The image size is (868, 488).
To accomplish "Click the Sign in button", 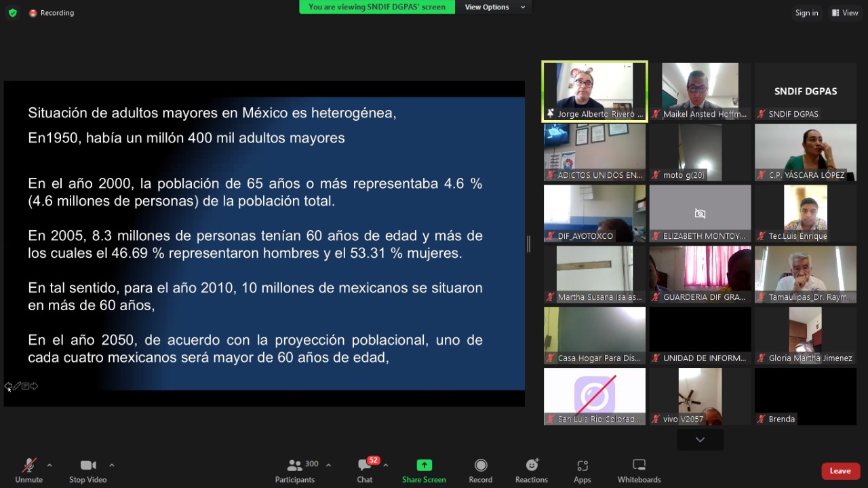I will coord(806,13).
